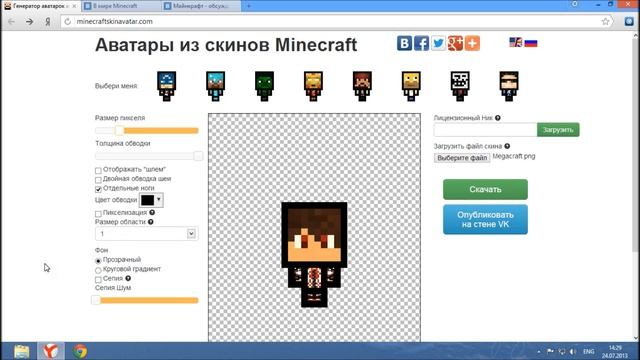Click the Yandex home button in toolbar
This screenshot has height=360, width=640.
point(48,22)
